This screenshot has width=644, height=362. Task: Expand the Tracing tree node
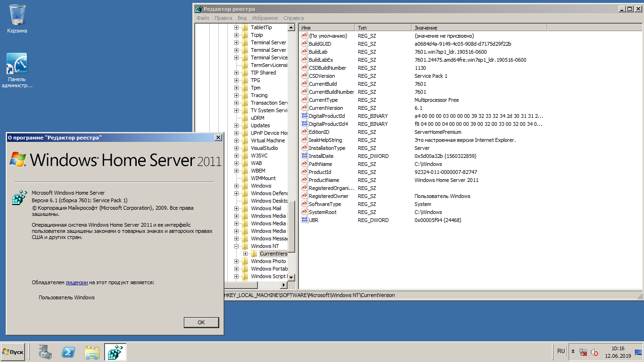tap(237, 95)
